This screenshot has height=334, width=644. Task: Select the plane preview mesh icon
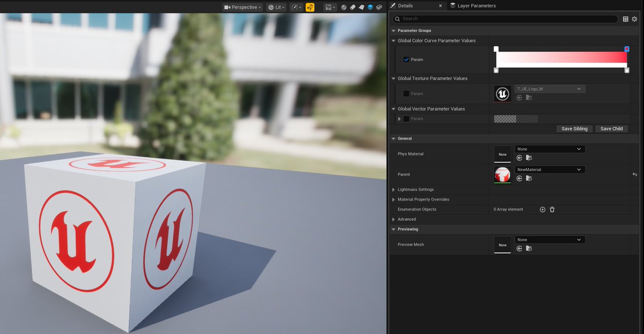pos(361,7)
